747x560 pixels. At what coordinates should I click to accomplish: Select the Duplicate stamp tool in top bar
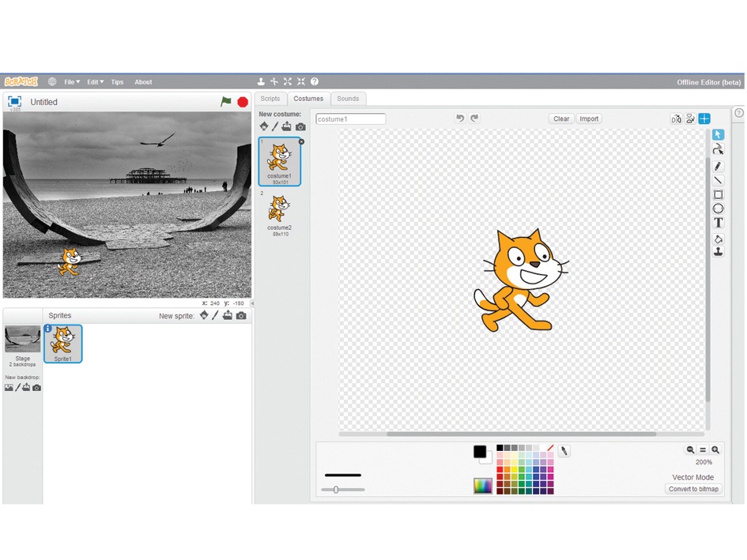(x=261, y=81)
